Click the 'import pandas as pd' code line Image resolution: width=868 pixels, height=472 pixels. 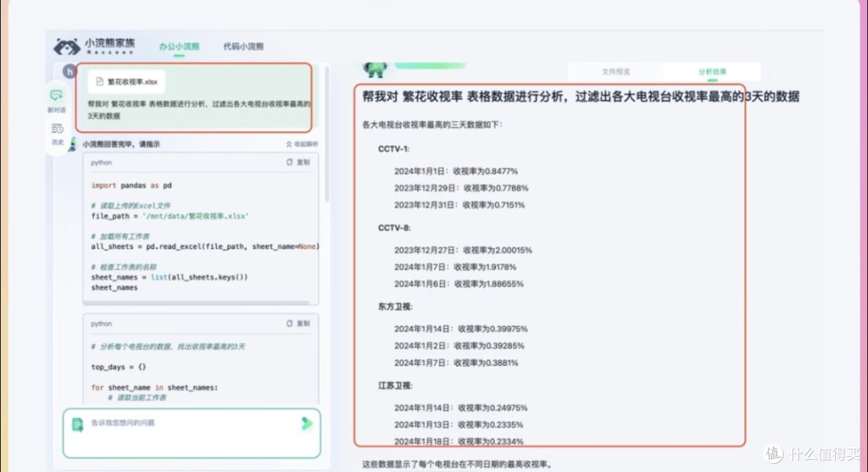click(132, 186)
